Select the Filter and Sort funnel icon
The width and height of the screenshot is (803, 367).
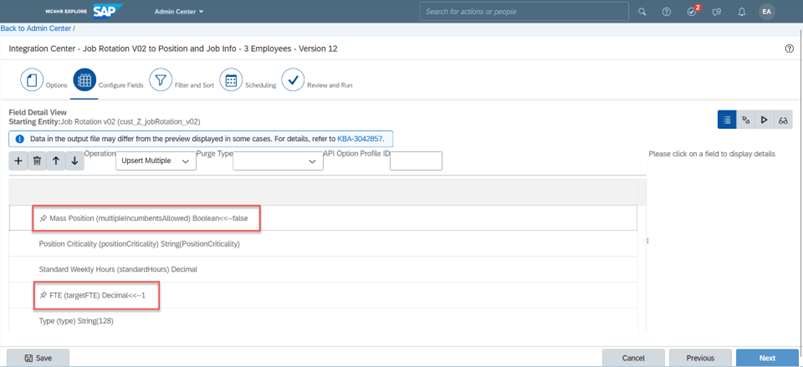161,80
